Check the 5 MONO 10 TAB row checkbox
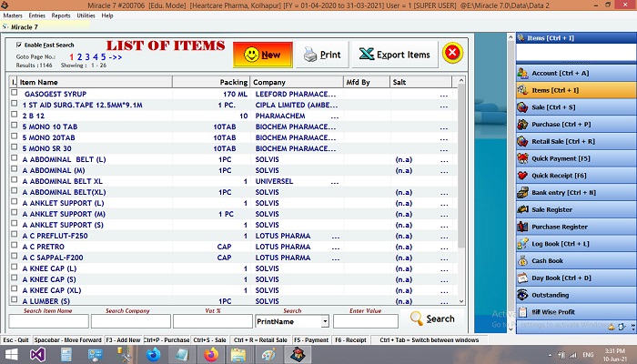The width and height of the screenshot is (637, 364). coord(15,126)
